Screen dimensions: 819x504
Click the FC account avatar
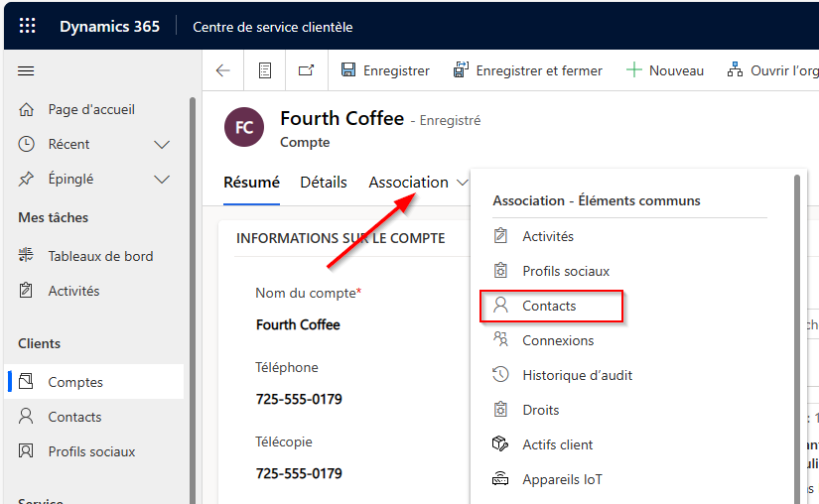(244, 127)
